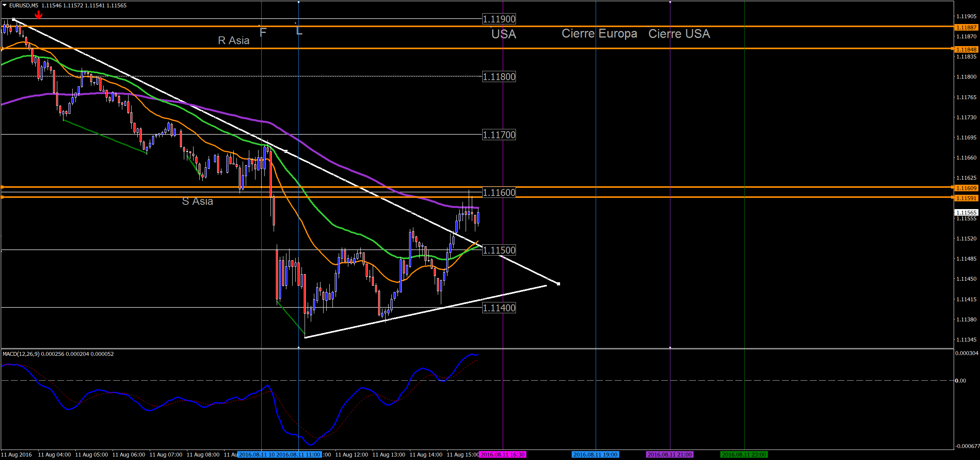The image size is (980, 460).
Task: Click the 1.11609 orange price tag
Action: [966, 188]
